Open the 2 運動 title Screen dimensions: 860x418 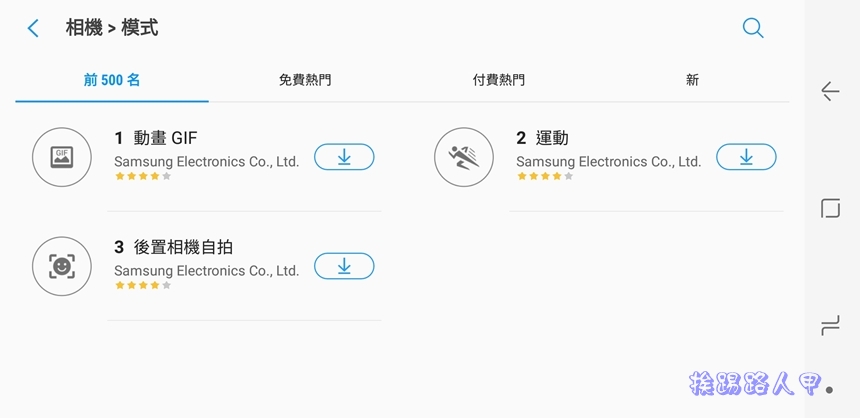click(542, 138)
